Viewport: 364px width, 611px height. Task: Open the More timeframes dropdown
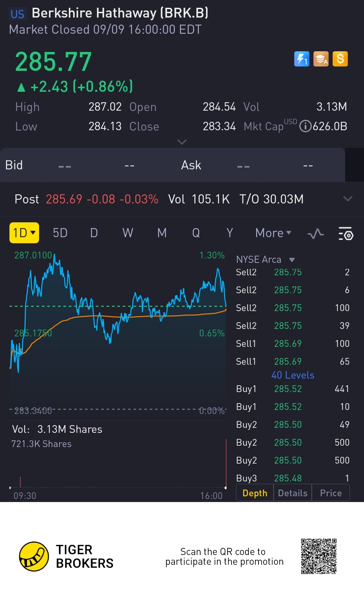click(x=273, y=233)
